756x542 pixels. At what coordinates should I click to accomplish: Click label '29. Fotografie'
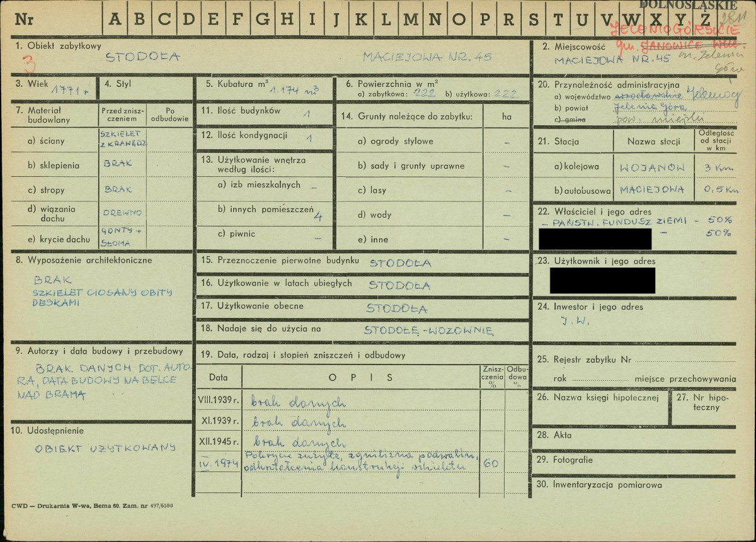point(564,460)
